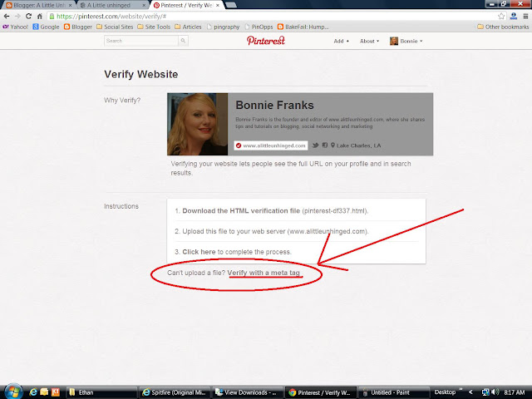
Task: Expand Other bookmarks folder
Action: [503, 27]
